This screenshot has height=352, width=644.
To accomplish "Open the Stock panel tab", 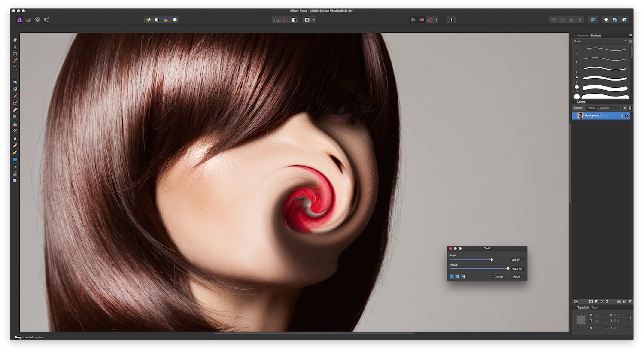I will 595,308.
